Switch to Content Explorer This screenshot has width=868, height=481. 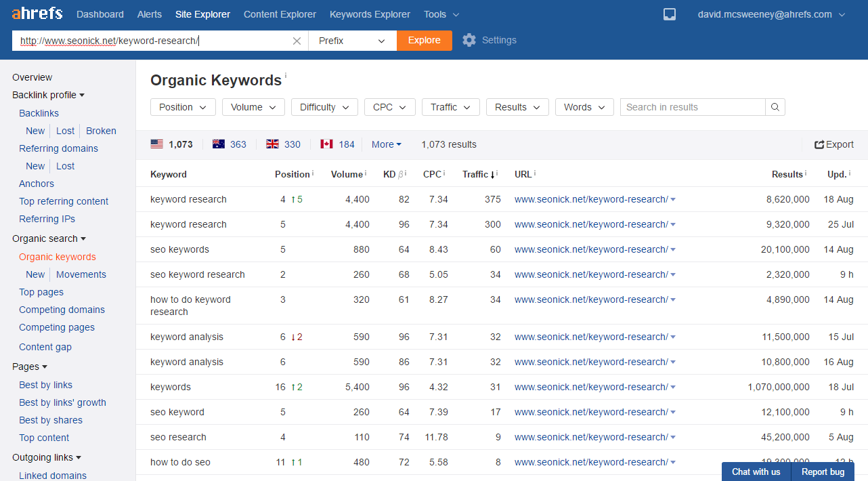[280, 14]
